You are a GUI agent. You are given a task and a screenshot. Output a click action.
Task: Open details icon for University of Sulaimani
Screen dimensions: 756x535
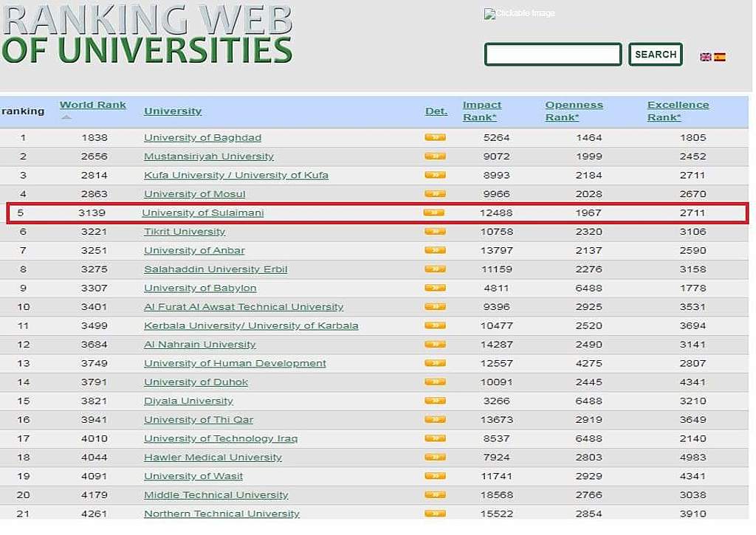tap(434, 213)
